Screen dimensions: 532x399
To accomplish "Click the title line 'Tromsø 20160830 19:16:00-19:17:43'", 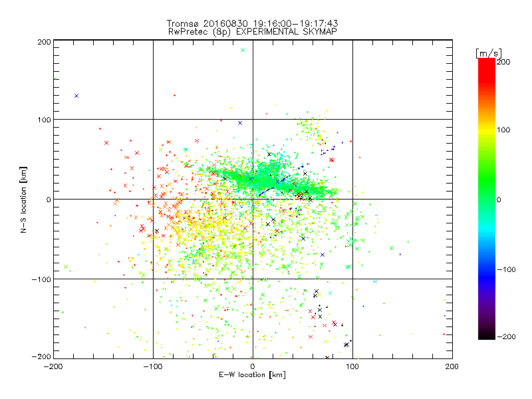I will click(x=252, y=23).
